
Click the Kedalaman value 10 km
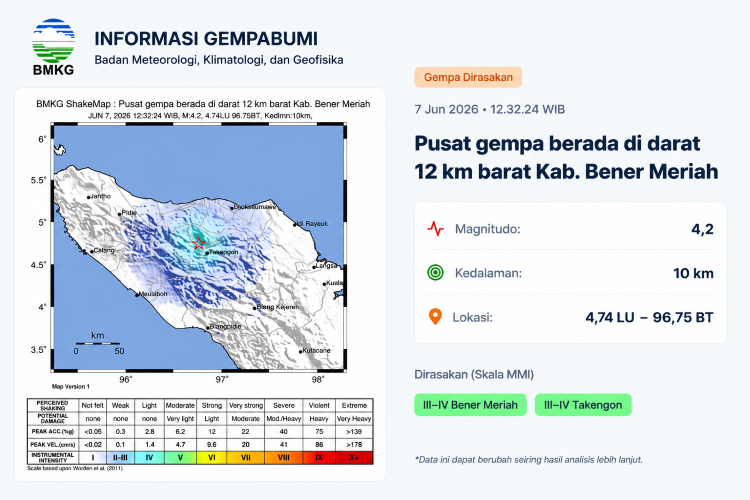coord(693,273)
